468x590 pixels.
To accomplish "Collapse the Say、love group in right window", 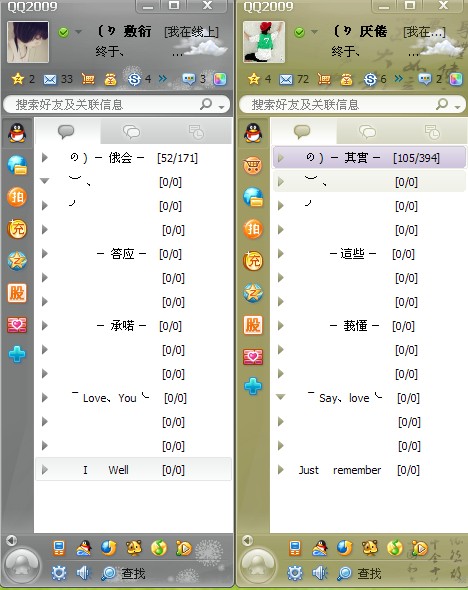I will point(281,397).
